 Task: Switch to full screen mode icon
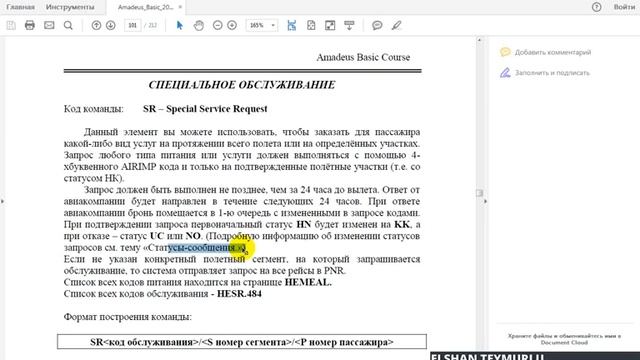coord(330,25)
